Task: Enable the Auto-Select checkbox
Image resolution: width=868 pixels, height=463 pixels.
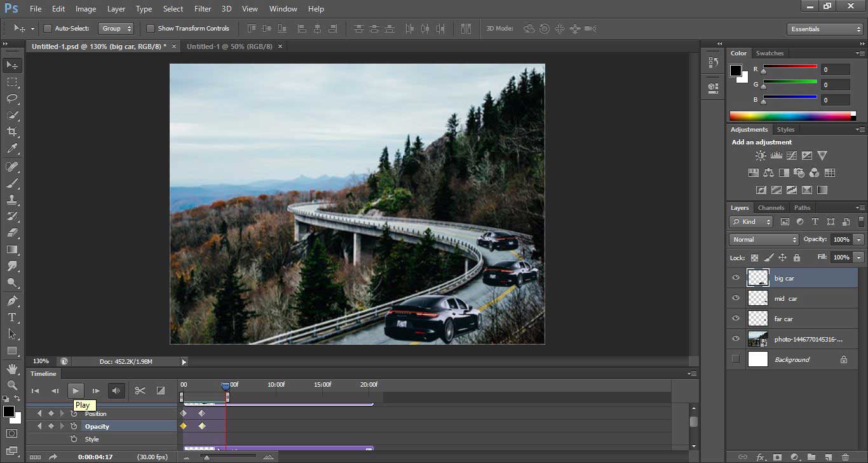Action: click(48, 29)
